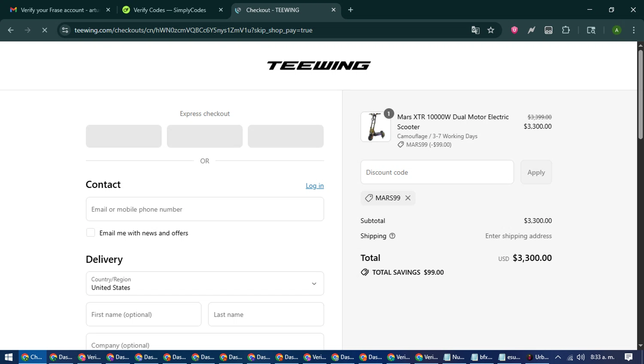This screenshot has width=644, height=364.
Task: Go back to previous page
Action: (11, 30)
